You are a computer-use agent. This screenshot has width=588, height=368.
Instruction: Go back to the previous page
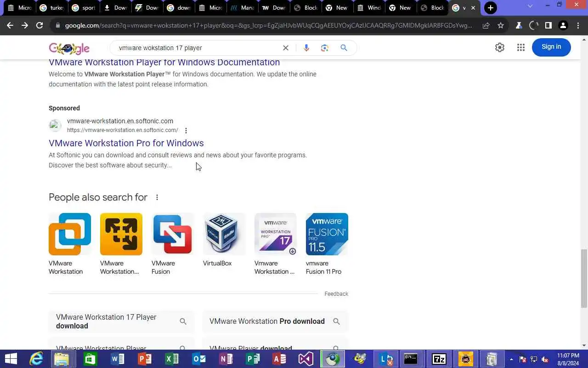(x=10, y=26)
